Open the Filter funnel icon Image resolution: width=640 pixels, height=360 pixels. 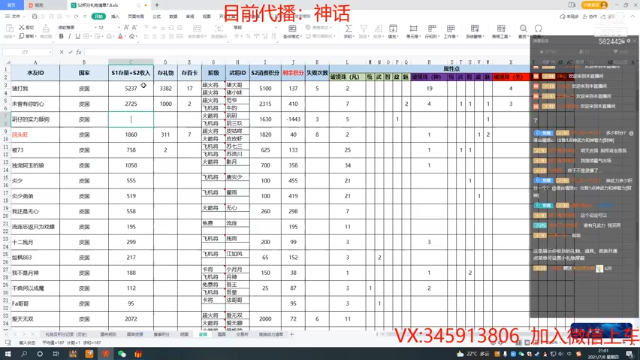[x=363, y=28]
